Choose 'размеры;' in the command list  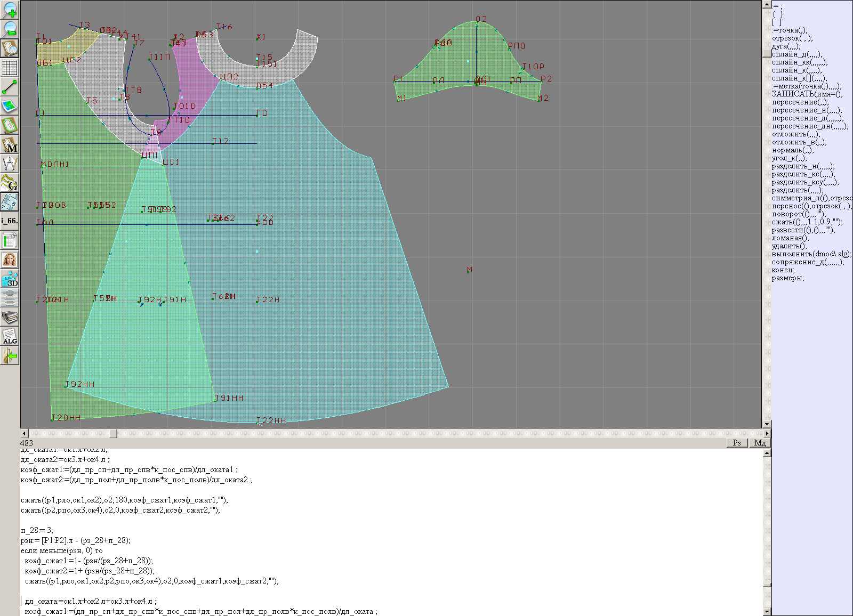(787, 278)
